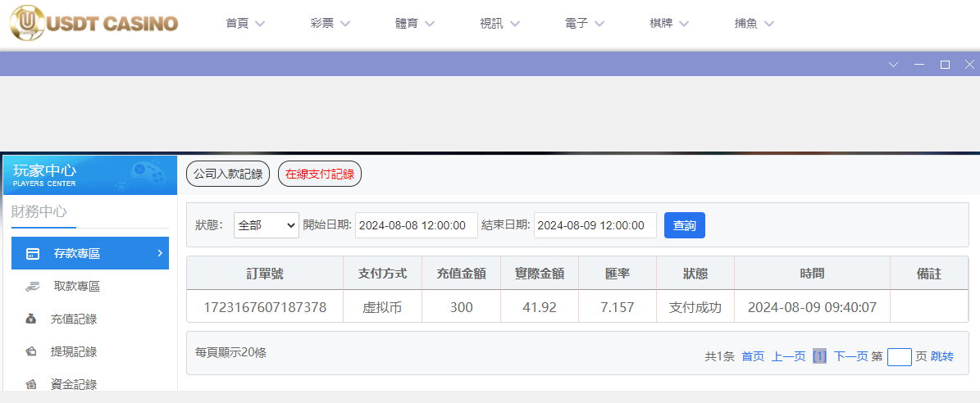Image resolution: width=980 pixels, height=403 pixels.
Task: Click the withdrawal records icon in sidebar
Action: tap(31, 352)
